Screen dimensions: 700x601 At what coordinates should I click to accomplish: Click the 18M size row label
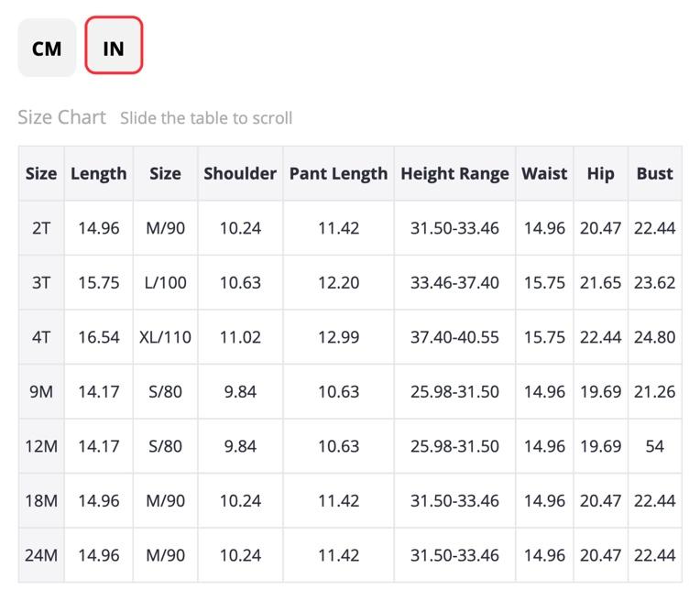tap(41, 500)
